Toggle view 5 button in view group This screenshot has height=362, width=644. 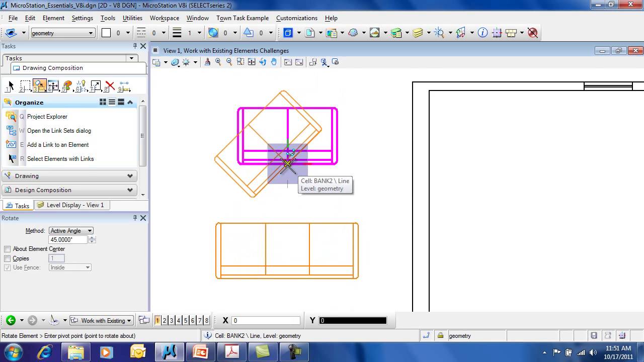point(186,320)
